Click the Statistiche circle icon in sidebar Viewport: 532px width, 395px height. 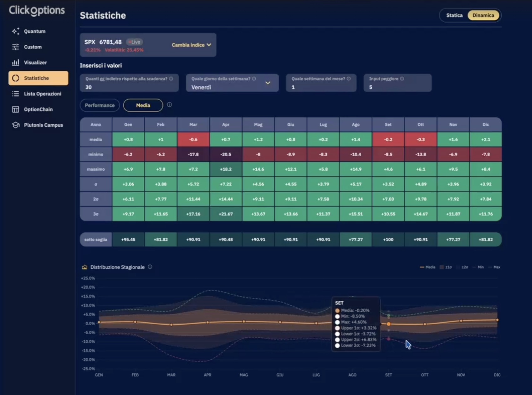16,78
